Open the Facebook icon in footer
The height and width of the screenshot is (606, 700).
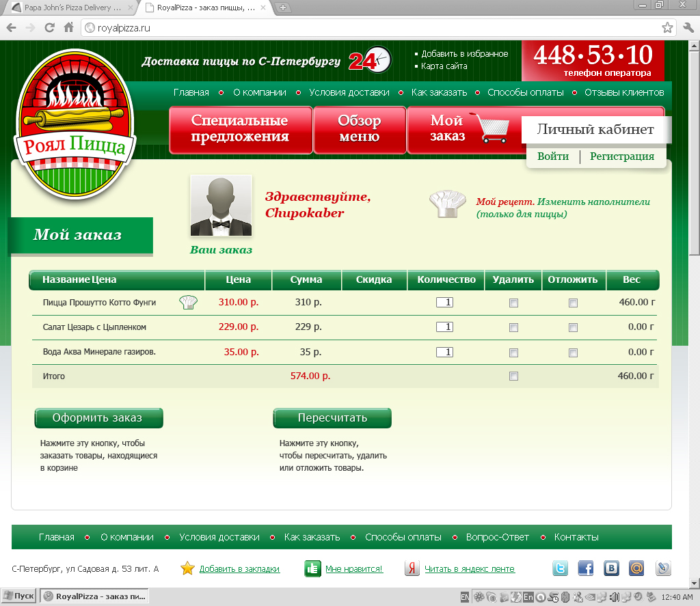586,568
